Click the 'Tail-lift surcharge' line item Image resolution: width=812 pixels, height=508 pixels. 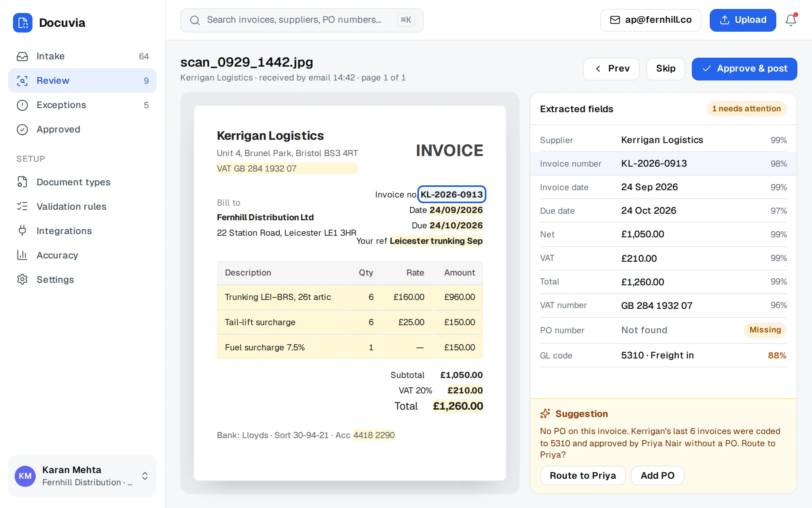click(350, 322)
